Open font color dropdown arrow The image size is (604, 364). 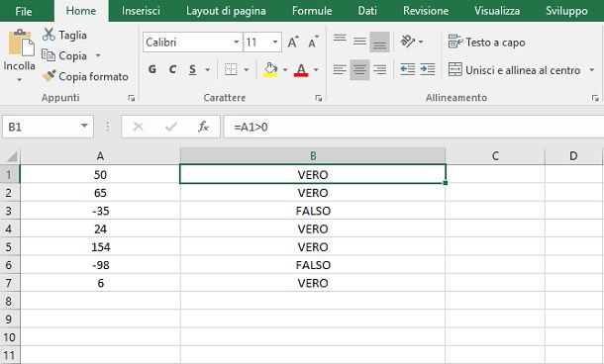coord(316,69)
